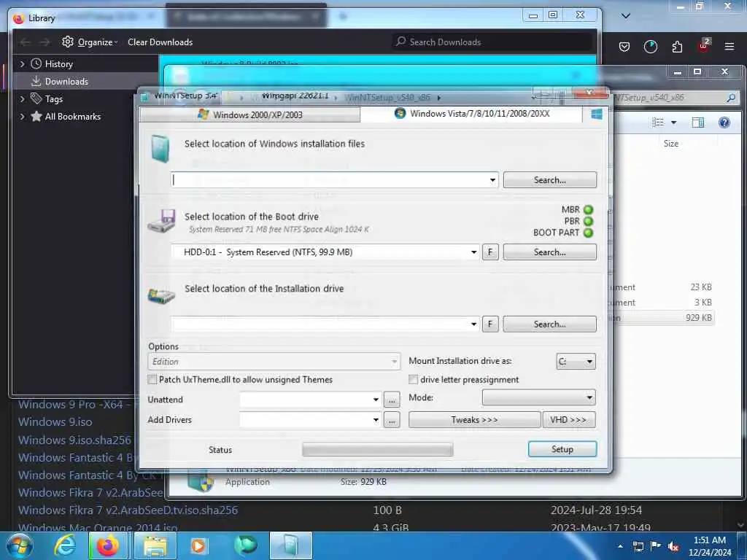Click the Windows logo icon in WinNTSetup
The height and width of the screenshot is (560, 747).
[596, 114]
